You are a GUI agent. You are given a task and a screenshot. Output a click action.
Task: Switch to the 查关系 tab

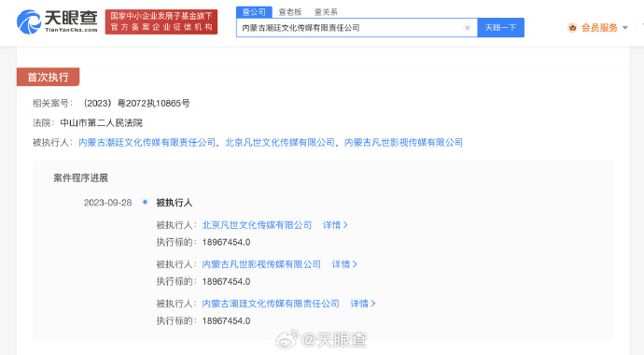click(326, 12)
